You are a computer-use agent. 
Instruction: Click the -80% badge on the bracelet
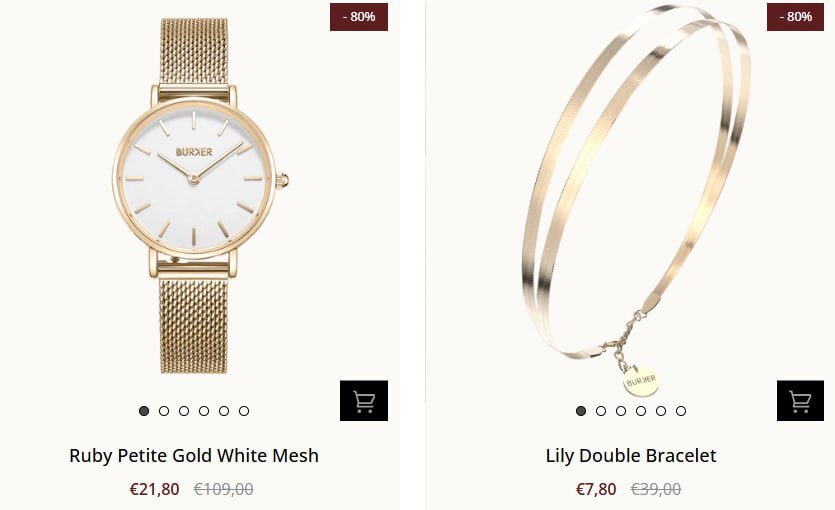click(x=796, y=17)
